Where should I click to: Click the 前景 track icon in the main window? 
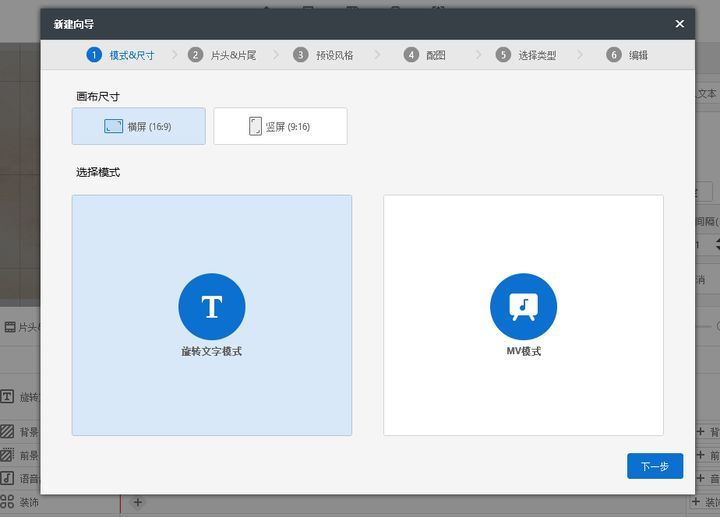pyautogui.click(x=7, y=455)
